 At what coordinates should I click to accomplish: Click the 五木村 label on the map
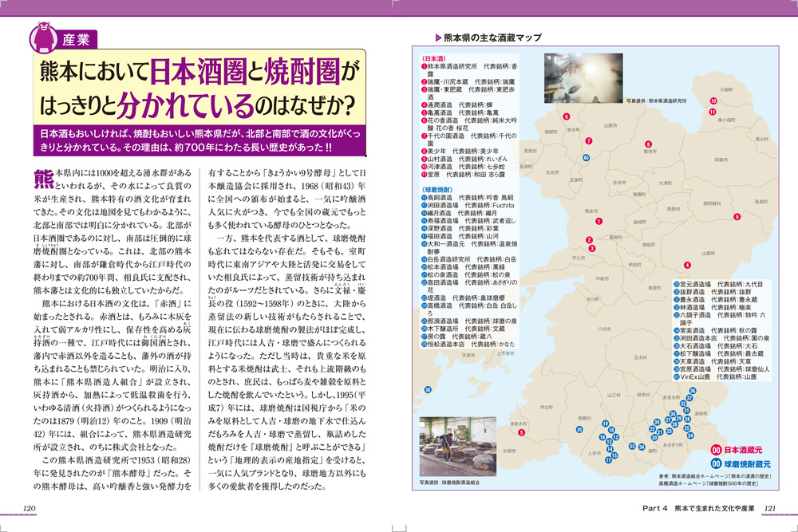pos(640,357)
